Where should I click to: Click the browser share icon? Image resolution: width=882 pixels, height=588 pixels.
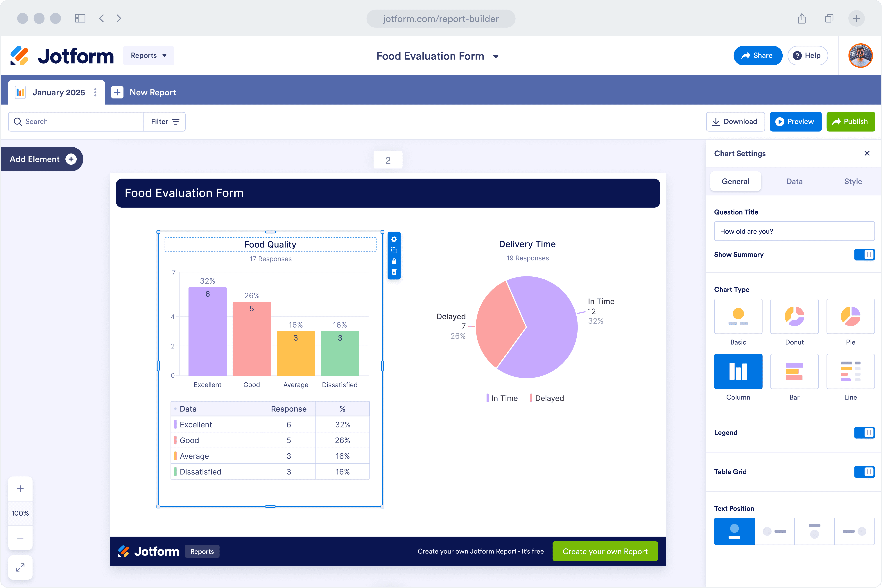pyautogui.click(x=802, y=18)
